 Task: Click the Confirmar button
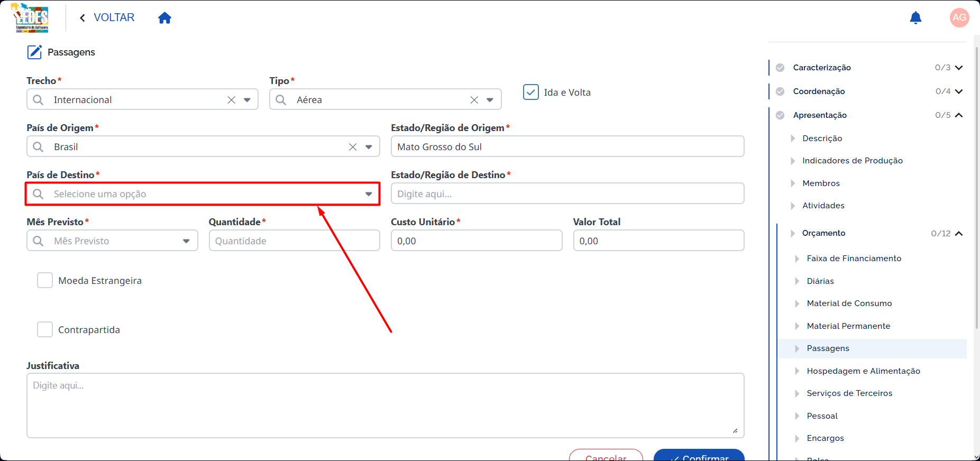[699, 456]
